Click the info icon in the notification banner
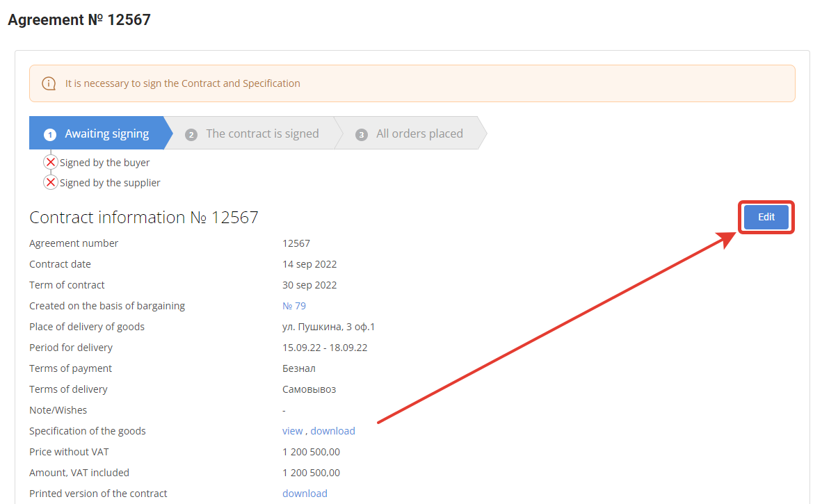The height and width of the screenshot is (504, 822). [x=49, y=83]
